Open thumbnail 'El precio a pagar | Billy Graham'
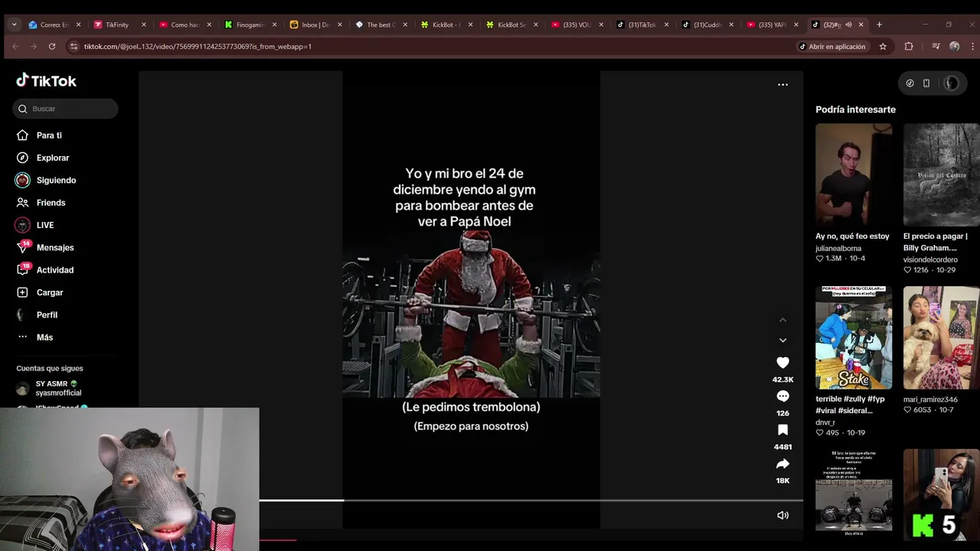 [x=942, y=174]
